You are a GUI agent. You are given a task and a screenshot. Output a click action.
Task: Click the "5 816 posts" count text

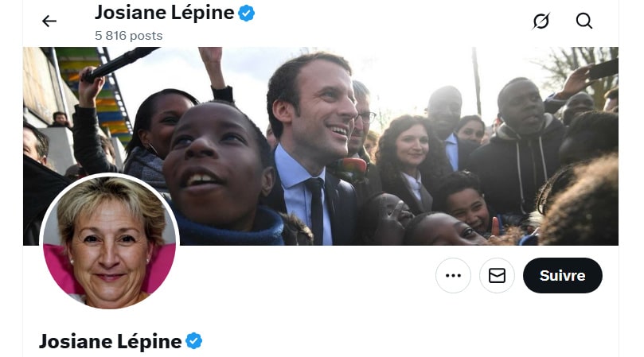pos(128,36)
